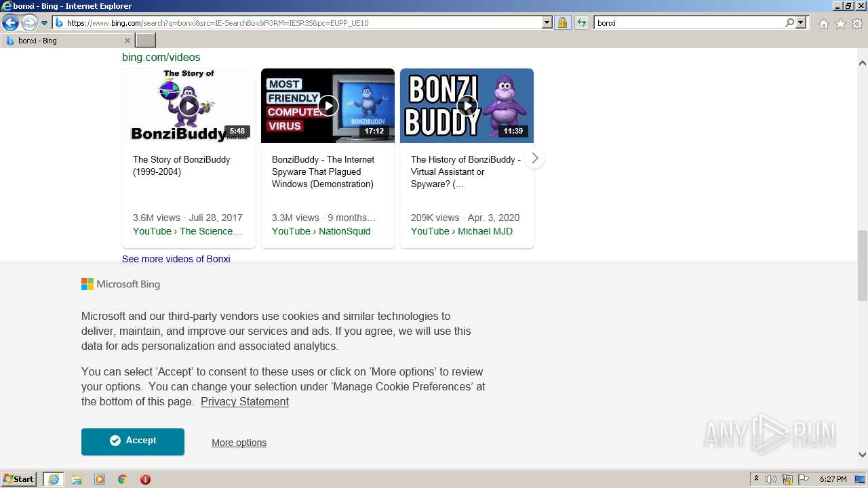Click YouTube › Michael MJD source link

click(462, 231)
